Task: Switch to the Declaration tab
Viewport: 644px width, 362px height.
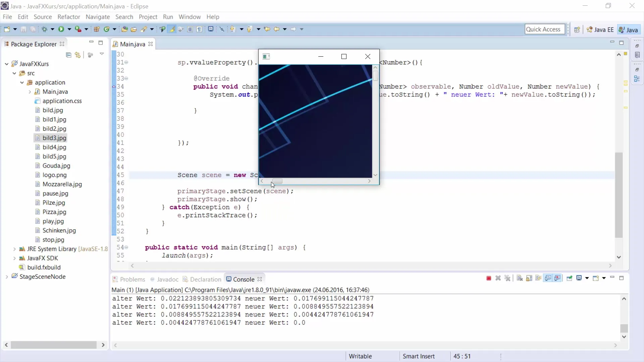Action: pos(202,279)
